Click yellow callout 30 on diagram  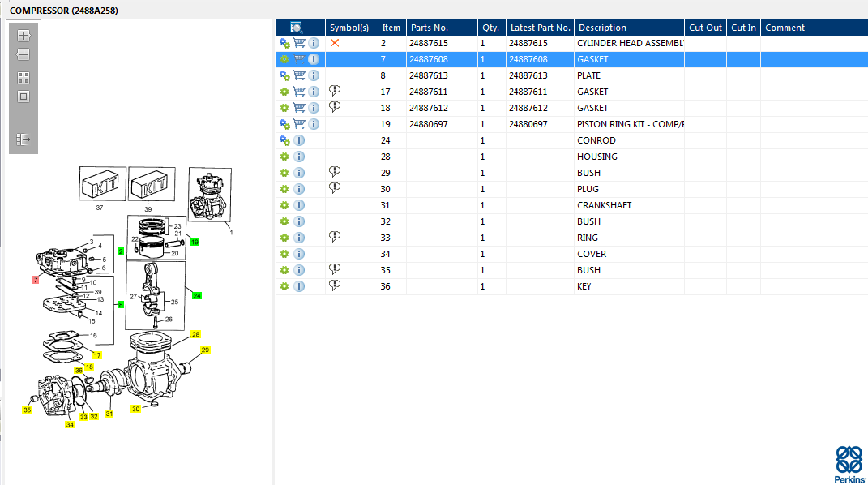pos(135,409)
